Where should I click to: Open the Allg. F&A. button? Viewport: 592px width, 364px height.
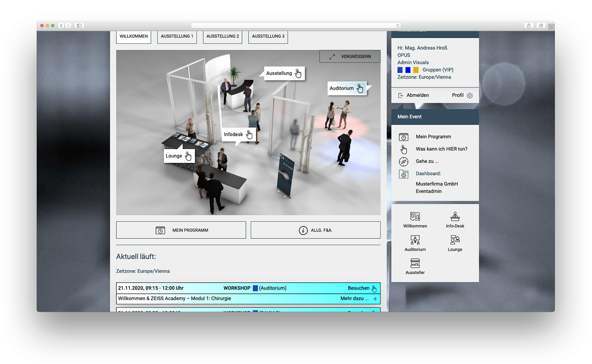[315, 230]
